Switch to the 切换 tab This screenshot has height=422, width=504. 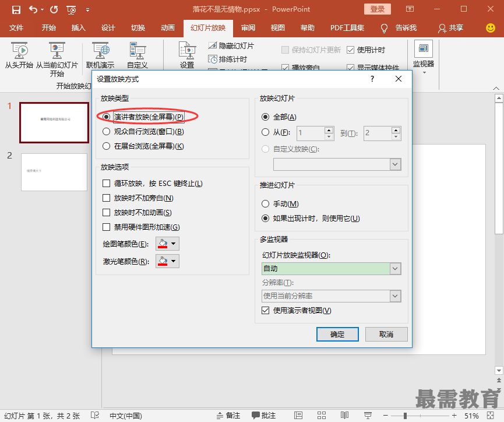(x=138, y=28)
